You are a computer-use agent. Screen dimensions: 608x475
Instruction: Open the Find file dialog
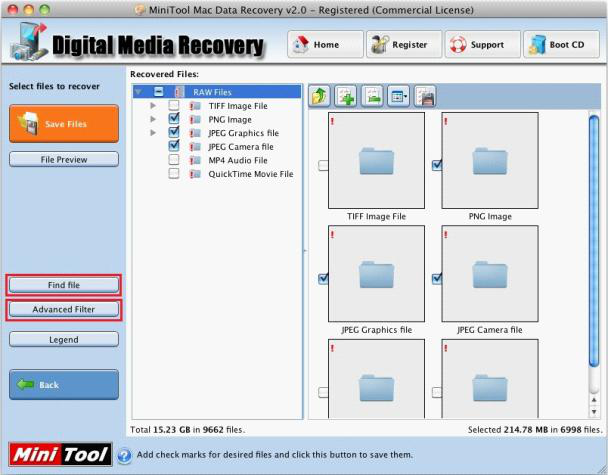tap(64, 285)
